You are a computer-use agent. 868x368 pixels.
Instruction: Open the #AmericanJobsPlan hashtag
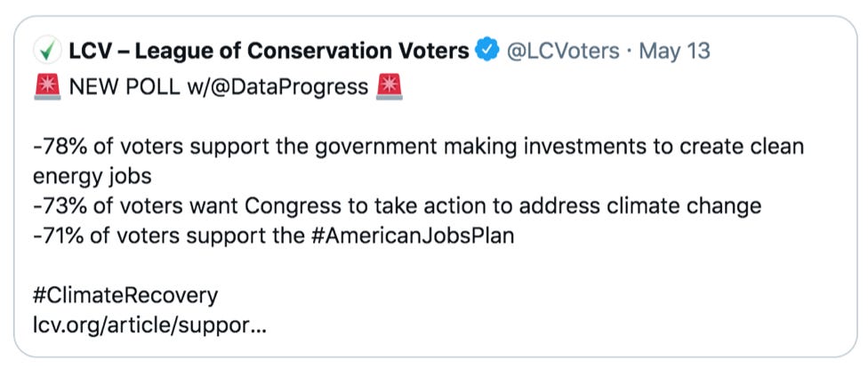click(411, 236)
